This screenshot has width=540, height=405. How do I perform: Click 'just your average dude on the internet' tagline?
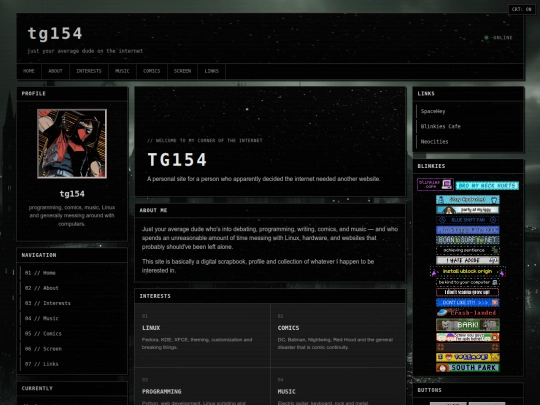(x=85, y=51)
